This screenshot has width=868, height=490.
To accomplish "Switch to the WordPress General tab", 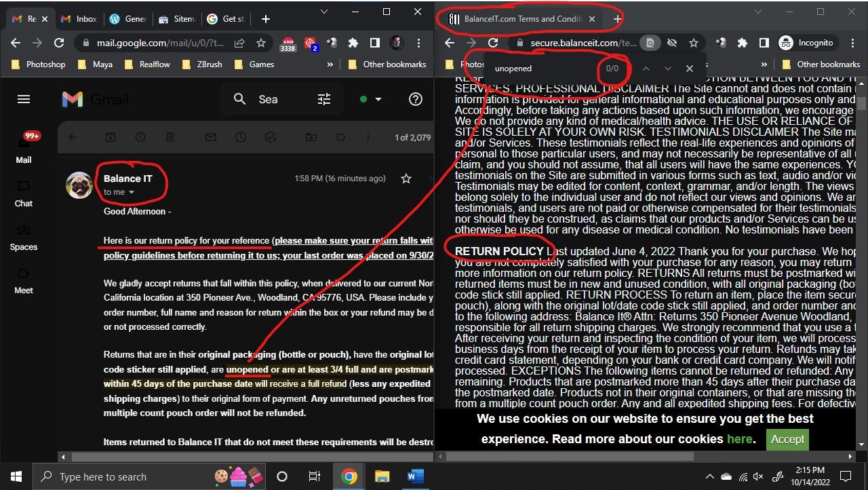I will [x=127, y=19].
